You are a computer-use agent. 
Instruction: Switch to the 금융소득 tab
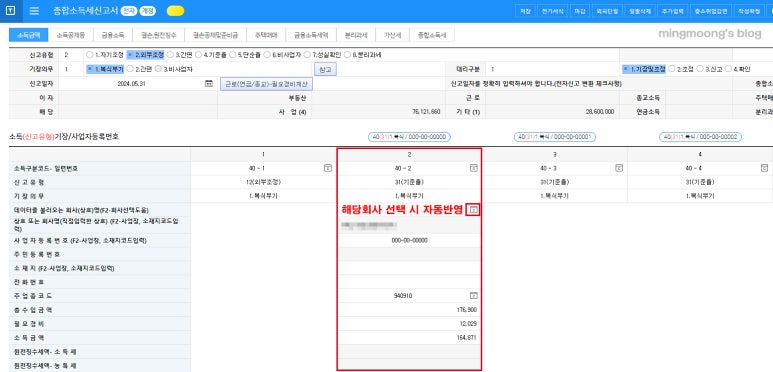[113, 35]
